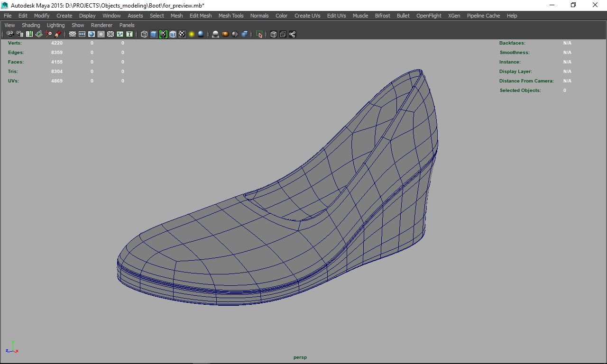
Task: Click the persp camera label in viewport
Action: [300, 357]
